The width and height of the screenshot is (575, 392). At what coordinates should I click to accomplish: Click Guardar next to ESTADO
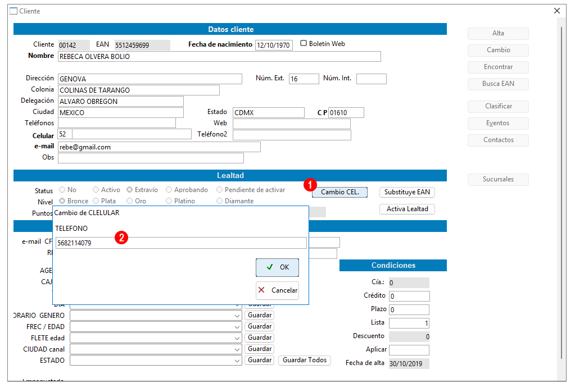259,361
